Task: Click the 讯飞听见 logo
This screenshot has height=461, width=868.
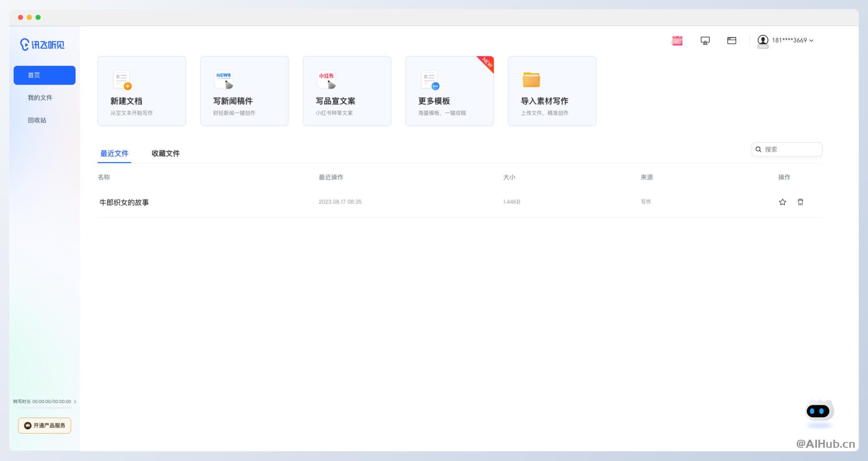Action: pos(42,45)
